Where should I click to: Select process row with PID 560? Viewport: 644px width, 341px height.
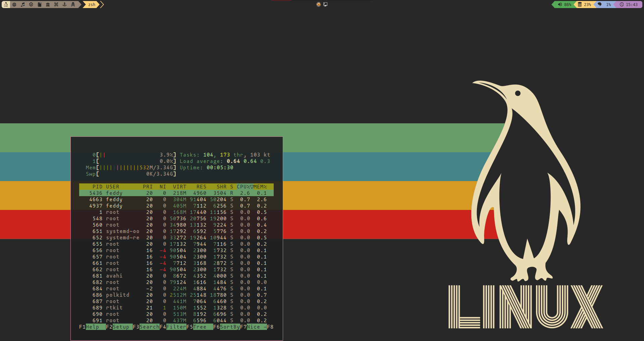pyautogui.click(x=176, y=225)
